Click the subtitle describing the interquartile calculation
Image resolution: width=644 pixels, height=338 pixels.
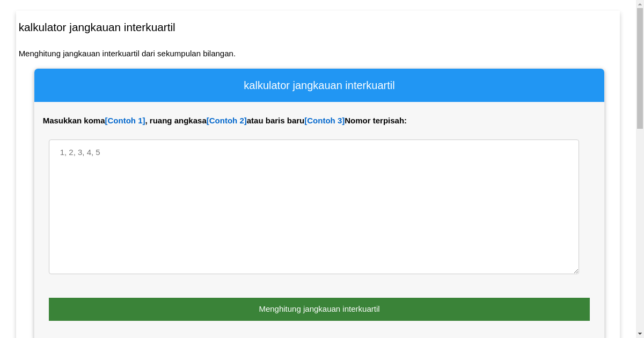[128, 54]
